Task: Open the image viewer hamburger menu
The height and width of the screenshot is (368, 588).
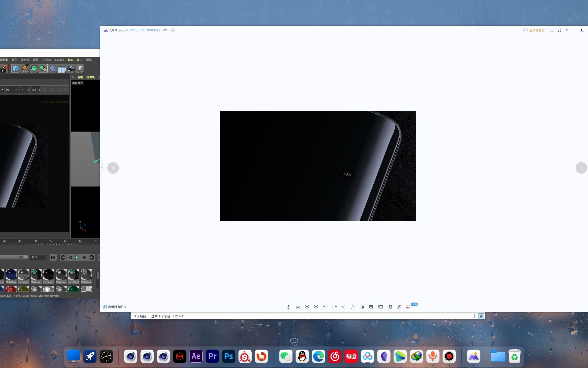Action: (x=552, y=30)
